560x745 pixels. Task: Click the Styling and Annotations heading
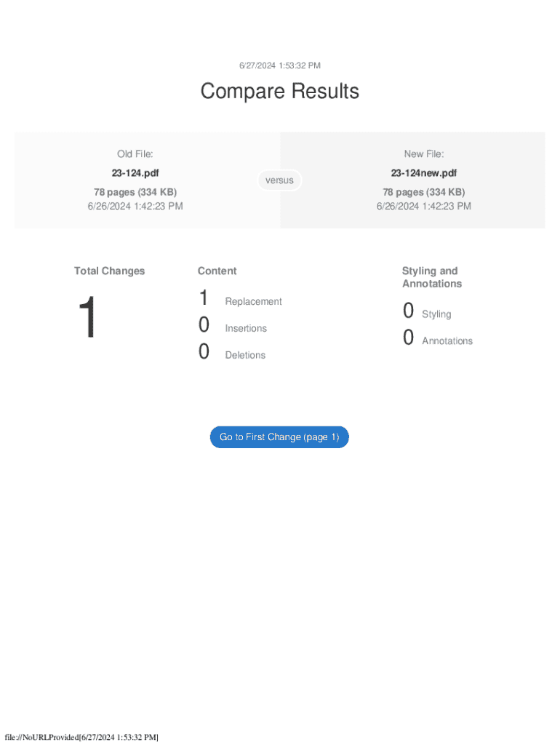[x=431, y=277]
